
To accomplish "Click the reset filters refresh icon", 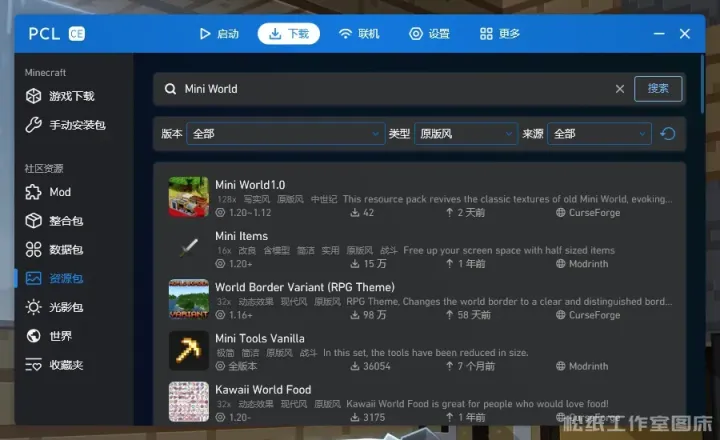I will pos(668,134).
